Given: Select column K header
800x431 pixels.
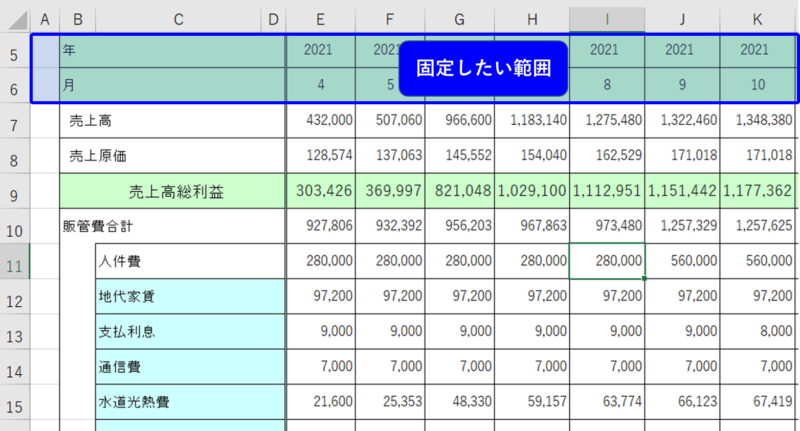Looking at the screenshot, I should click(x=757, y=20).
